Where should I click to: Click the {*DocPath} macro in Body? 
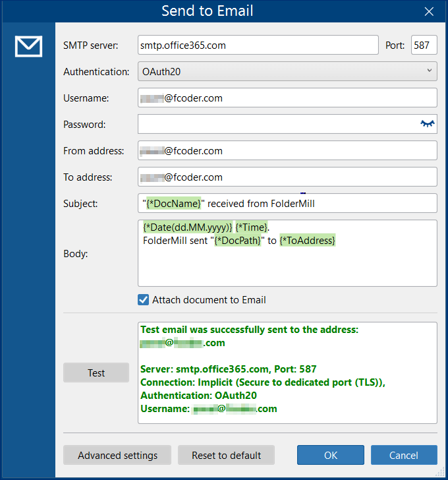pyautogui.click(x=238, y=240)
